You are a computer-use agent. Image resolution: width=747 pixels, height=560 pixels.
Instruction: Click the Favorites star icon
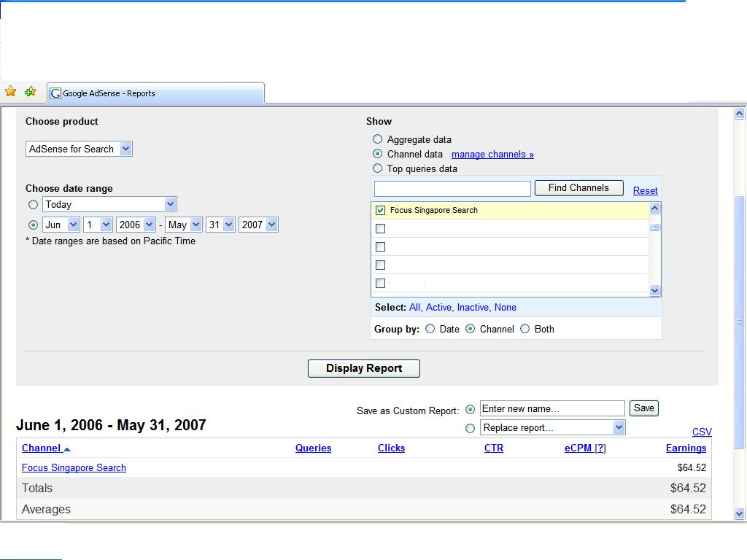[10, 91]
